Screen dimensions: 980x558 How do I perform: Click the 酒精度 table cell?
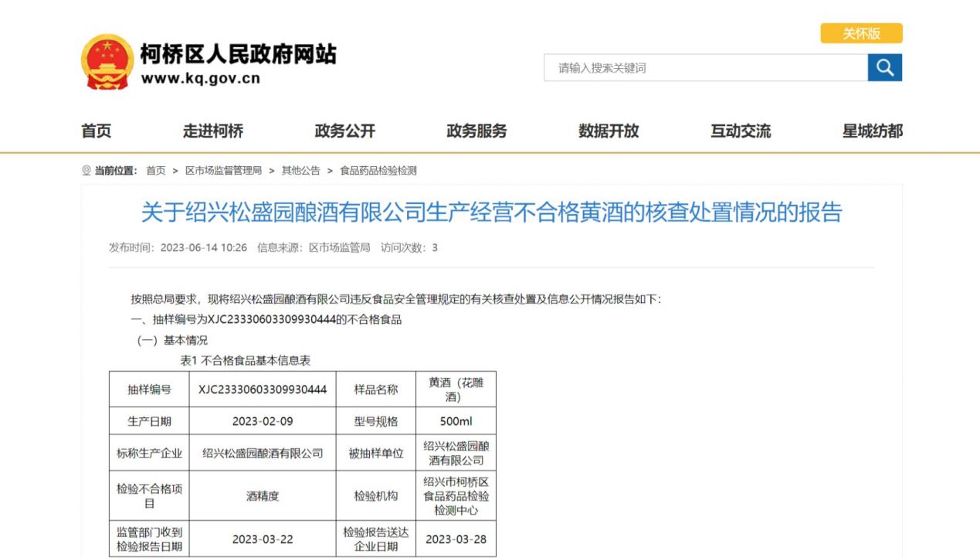[263, 496]
